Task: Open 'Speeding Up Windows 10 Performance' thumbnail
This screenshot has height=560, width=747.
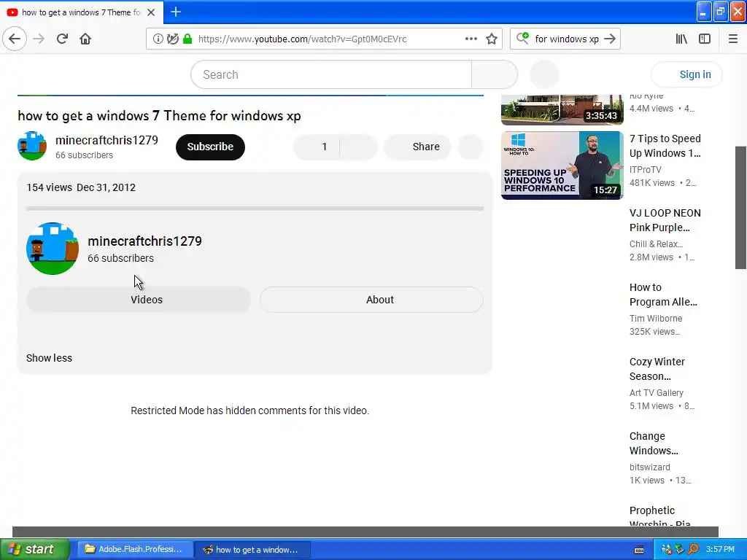Action: pyautogui.click(x=562, y=166)
